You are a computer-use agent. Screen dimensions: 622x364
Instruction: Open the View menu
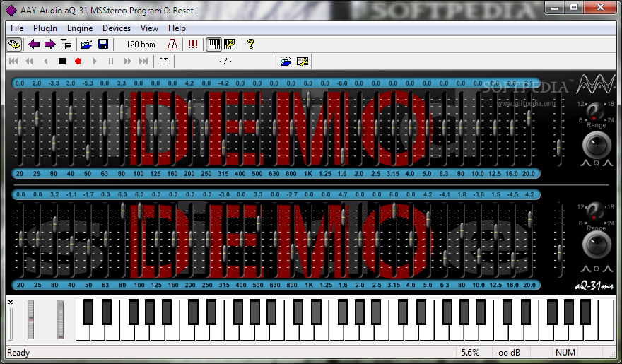pyautogui.click(x=149, y=28)
